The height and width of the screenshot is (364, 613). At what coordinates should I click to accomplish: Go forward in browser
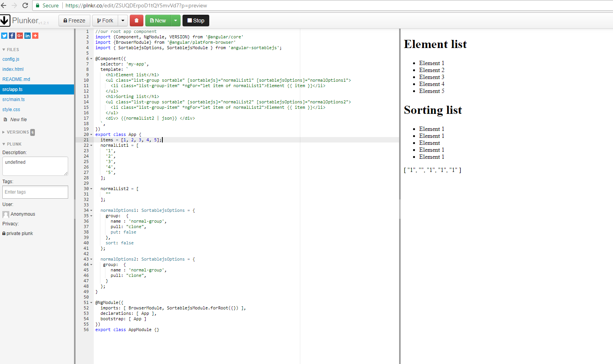(x=14, y=5)
